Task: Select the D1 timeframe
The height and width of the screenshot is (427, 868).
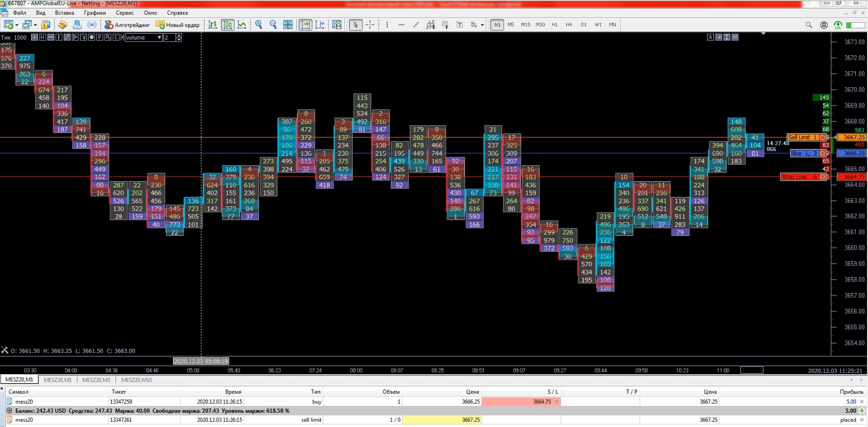Action: 583,25
